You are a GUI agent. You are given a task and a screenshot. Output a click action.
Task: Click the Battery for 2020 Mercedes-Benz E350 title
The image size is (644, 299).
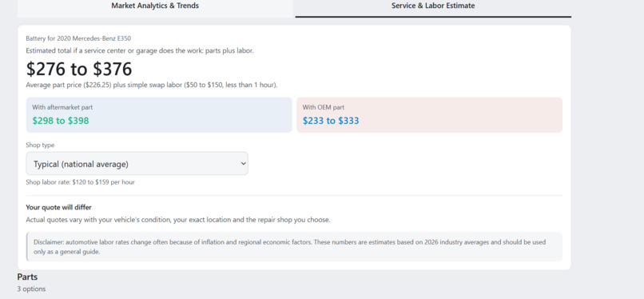(x=78, y=38)
